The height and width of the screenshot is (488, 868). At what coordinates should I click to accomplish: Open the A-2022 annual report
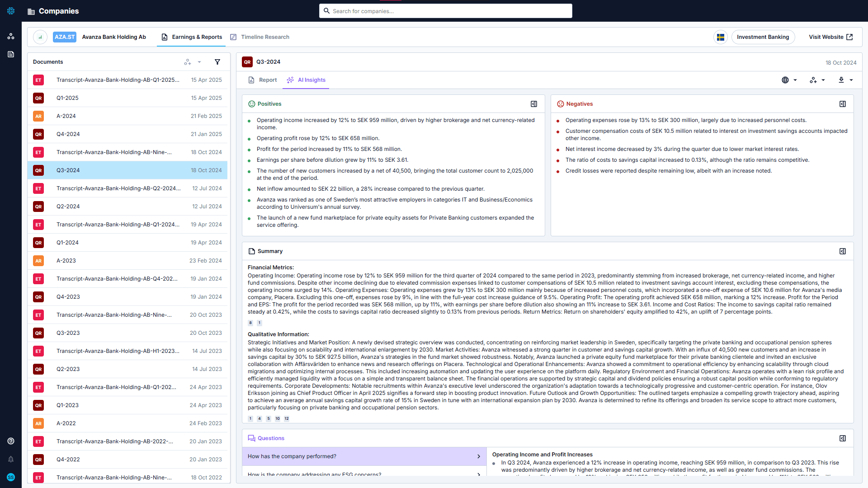(x=127, y=423)
